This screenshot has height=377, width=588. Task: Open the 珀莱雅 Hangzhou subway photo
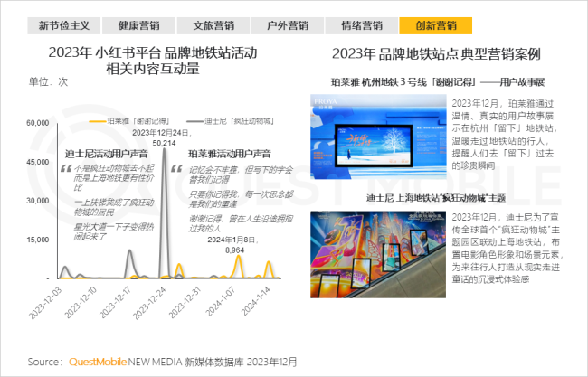tap(378, 137)
